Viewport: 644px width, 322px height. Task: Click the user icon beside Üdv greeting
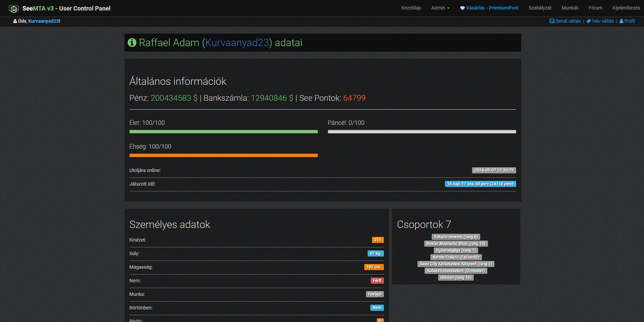click(15, 21)
